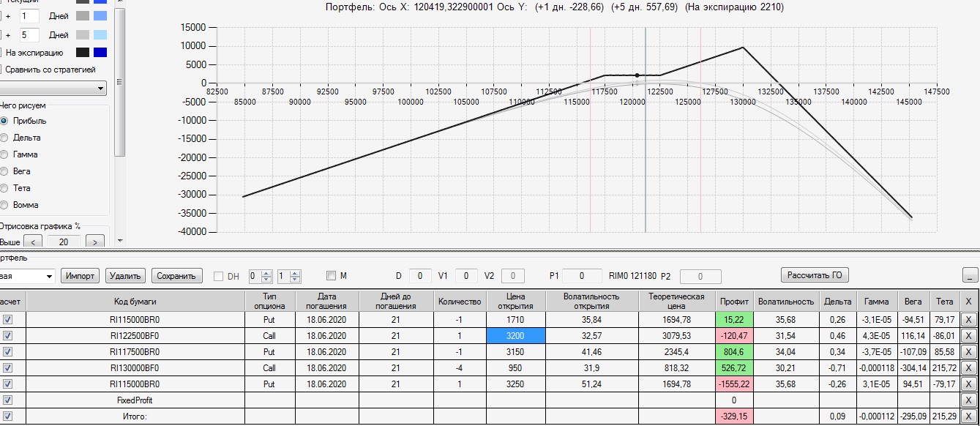The image size is (980, 426).
Task: Pick the light blue swatch for +5 Дней
Action: [101, 34]
